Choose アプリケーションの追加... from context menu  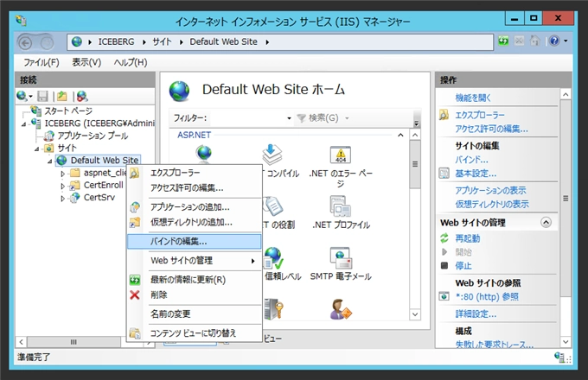coord(195,207)
